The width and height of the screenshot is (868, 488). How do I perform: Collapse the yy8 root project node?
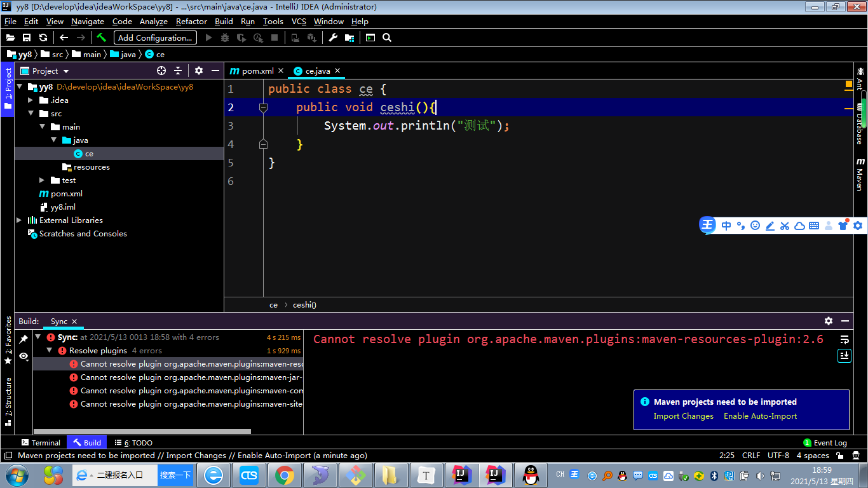coord(20,87)
